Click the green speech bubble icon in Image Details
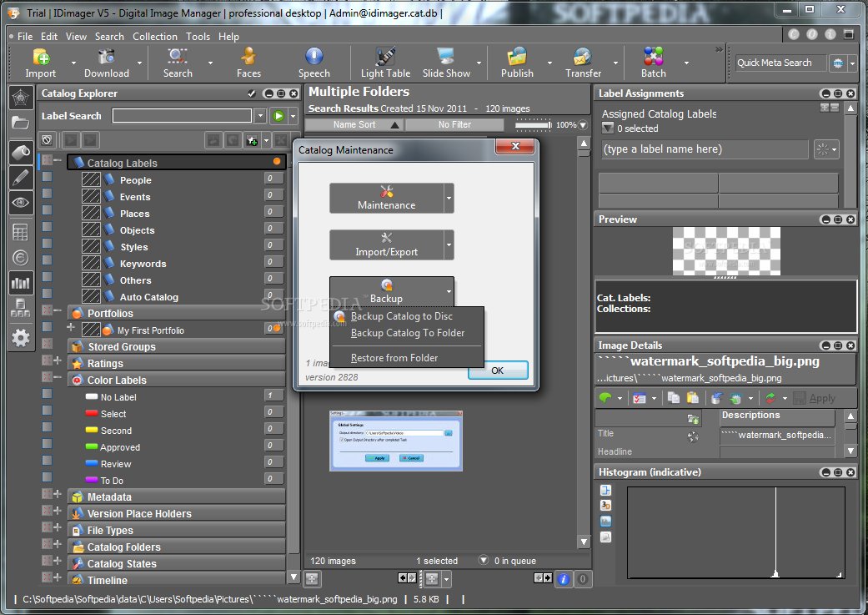Screen dimensions: 868x615 coord(605,398)
